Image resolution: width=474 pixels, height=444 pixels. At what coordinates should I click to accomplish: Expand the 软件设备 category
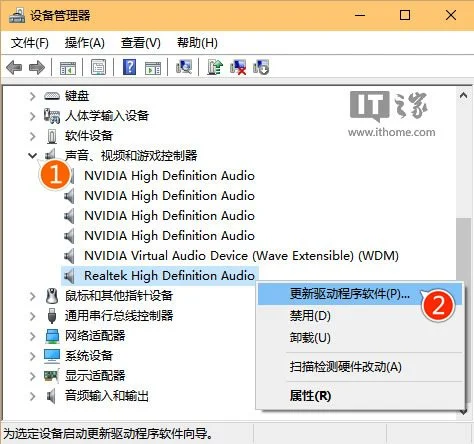tap(32, 136)
